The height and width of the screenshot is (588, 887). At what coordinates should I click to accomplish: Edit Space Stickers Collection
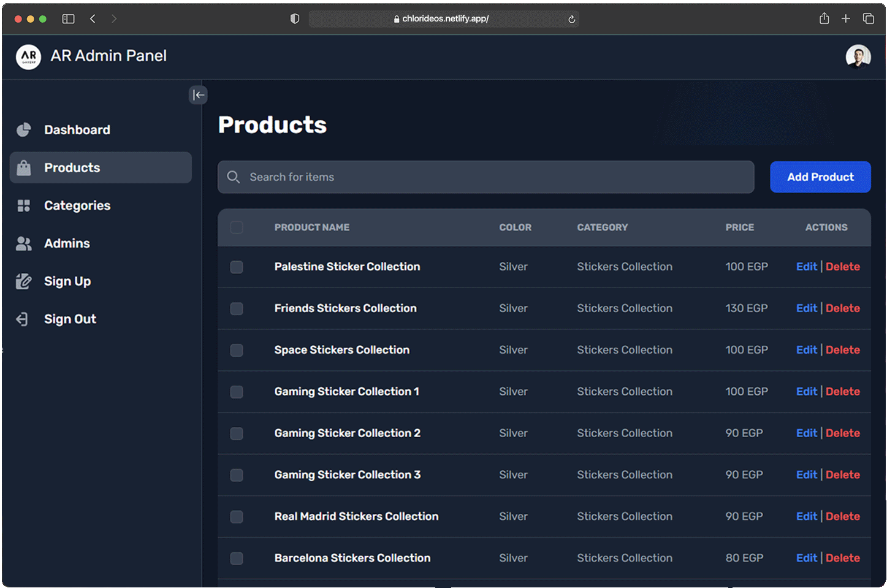pyautogui.click(x=806, y=350)
